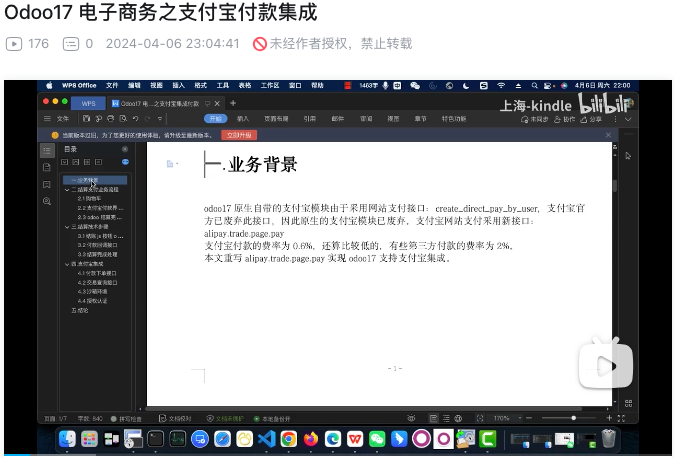Open the quick toolbar customize dropdown arrow
The width and height of the screenshot is (674, 458).
[160, 119]
